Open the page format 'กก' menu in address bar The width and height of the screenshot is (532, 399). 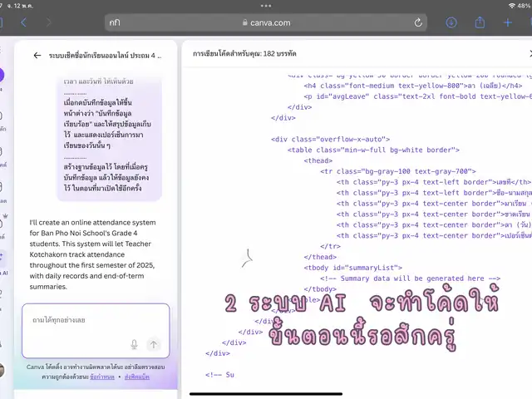coord(114,22)
